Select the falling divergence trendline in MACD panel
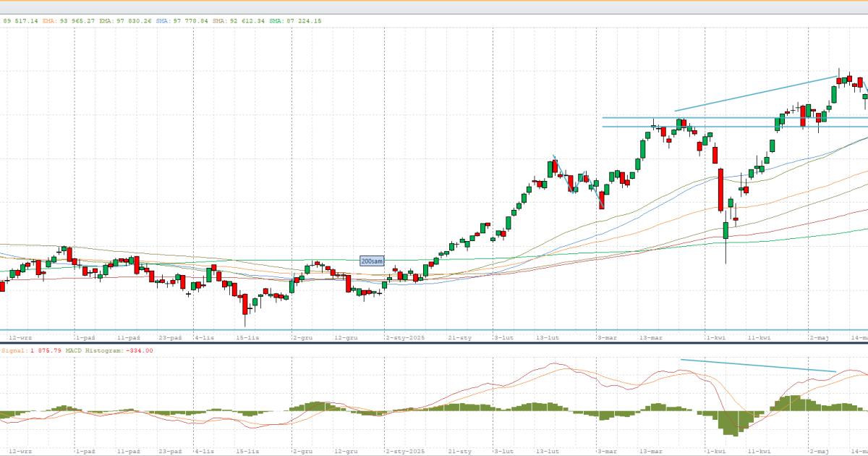The width and height of the screenshot is (868, 456). (757, 366)
